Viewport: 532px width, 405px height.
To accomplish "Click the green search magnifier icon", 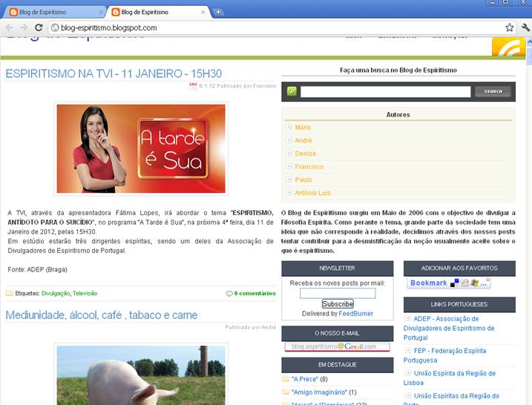I will pos(292,92).
